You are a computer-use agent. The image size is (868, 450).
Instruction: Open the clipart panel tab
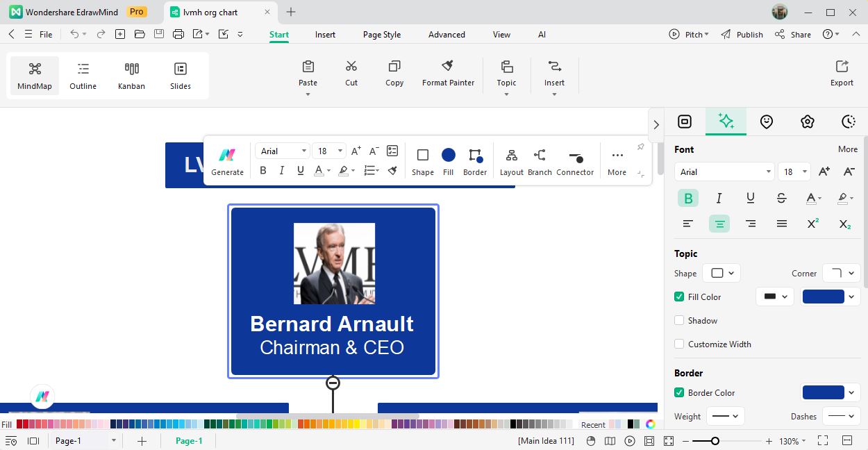pyautogui.click(x=807, y=122)
